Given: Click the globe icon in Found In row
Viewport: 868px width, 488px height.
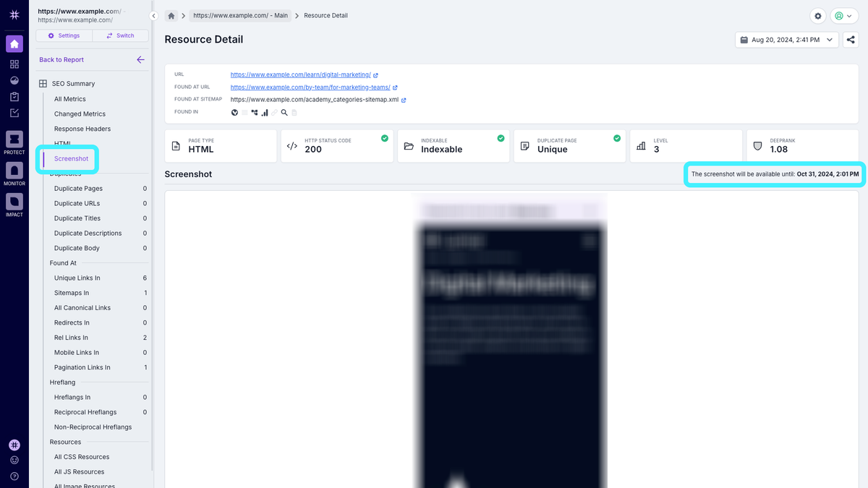Looking at the screenshot, I should click(x=234, y=112).
